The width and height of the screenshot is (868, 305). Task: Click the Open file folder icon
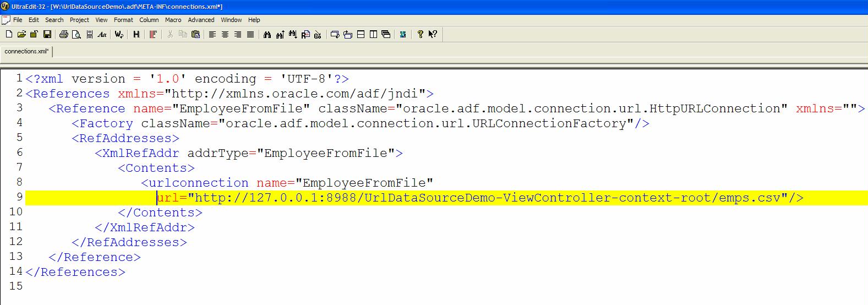pos(21,34)
